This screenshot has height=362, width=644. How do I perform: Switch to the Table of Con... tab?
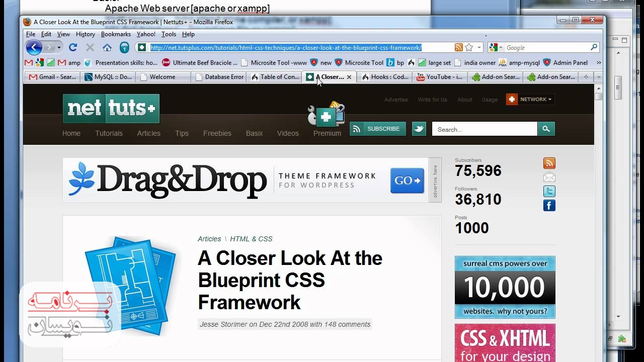pos(274,77)
